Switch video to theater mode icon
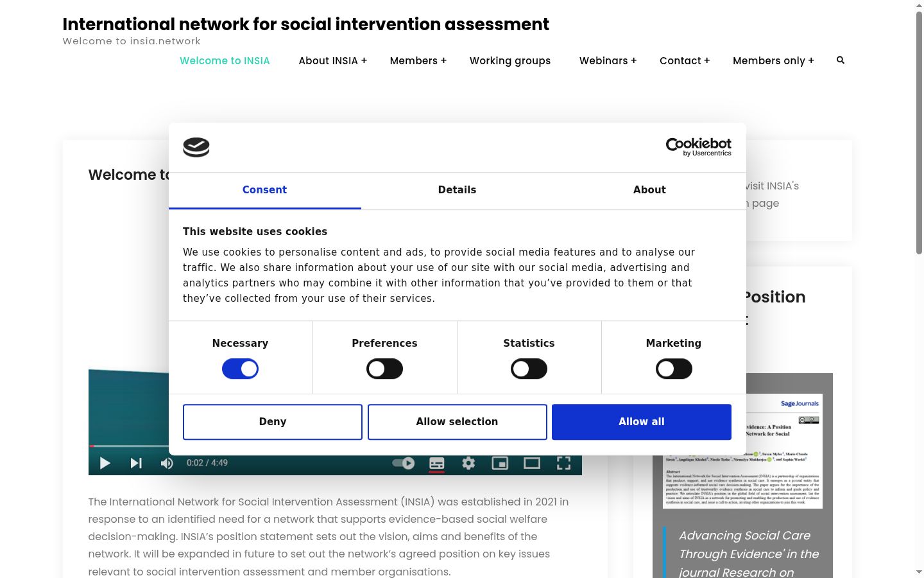 [532, 463]
